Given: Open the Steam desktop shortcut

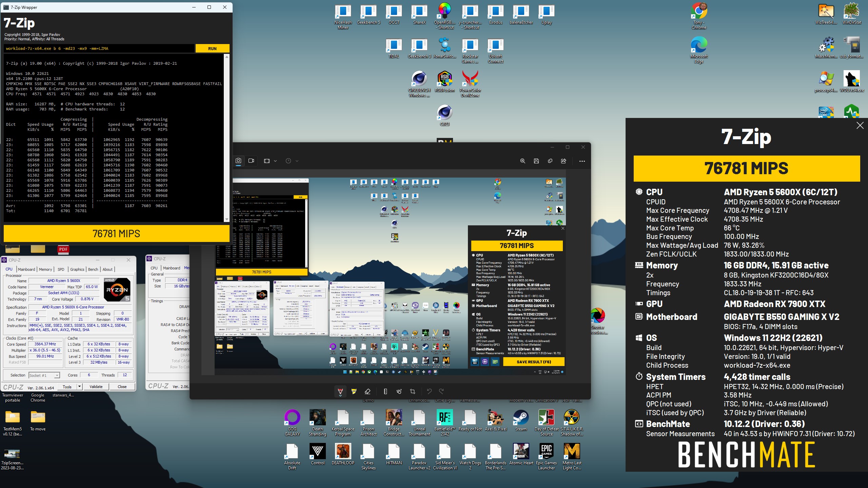Looking at the screenshot, I should tap(521, 420).
